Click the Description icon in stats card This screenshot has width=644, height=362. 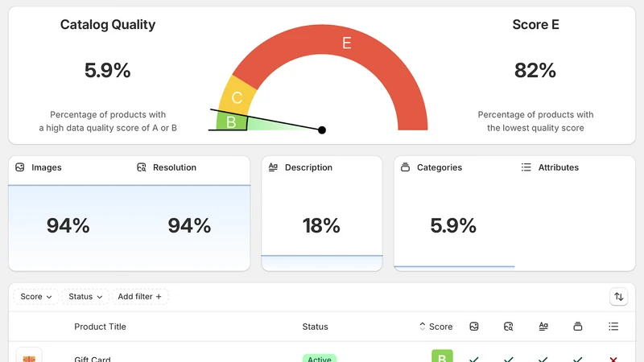coord(273,167)
